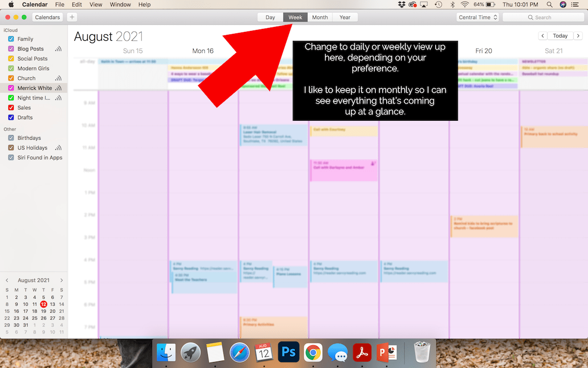Create a new calendar with the + button
588x368 pixels.
click(x=72, y=17)
